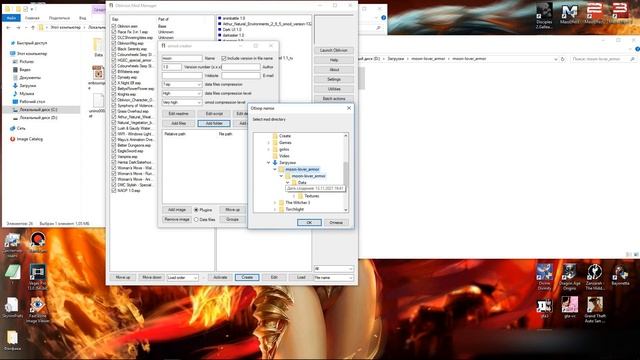Click the browse dialog scrollbar down arrow

click(x=346, y=210)
